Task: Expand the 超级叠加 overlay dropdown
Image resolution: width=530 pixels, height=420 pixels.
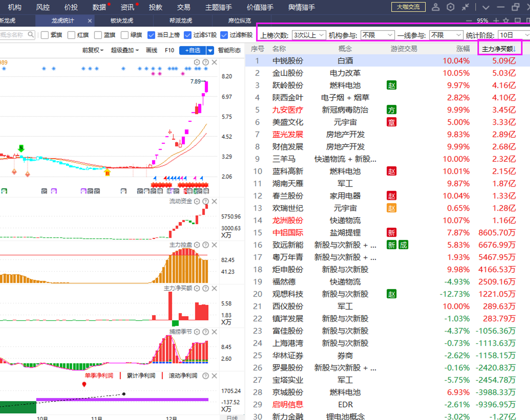Action: (125, 50)
